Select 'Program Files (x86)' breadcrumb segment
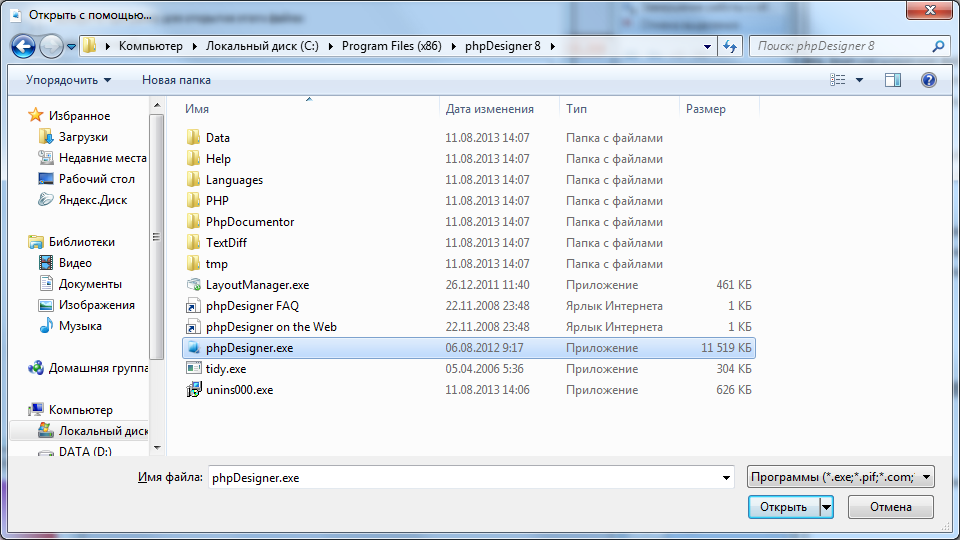960x540 pixels. pos(391,46)
